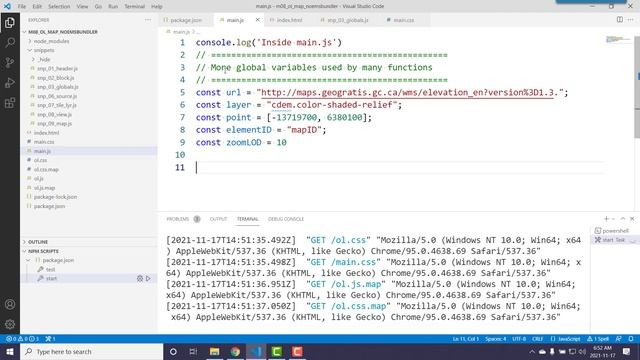
Task: Collapse the NPM Scripts section
Action: click(x=43, y=251)
